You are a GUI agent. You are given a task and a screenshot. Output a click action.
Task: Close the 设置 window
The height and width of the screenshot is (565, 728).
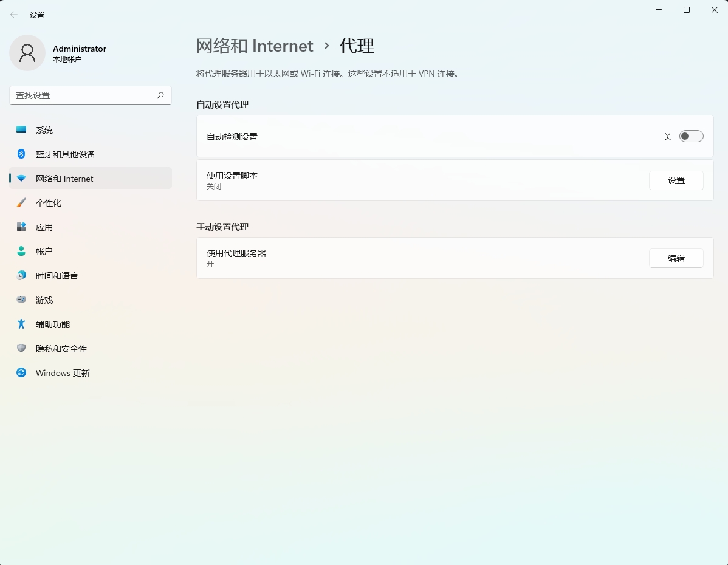[714, 10]
